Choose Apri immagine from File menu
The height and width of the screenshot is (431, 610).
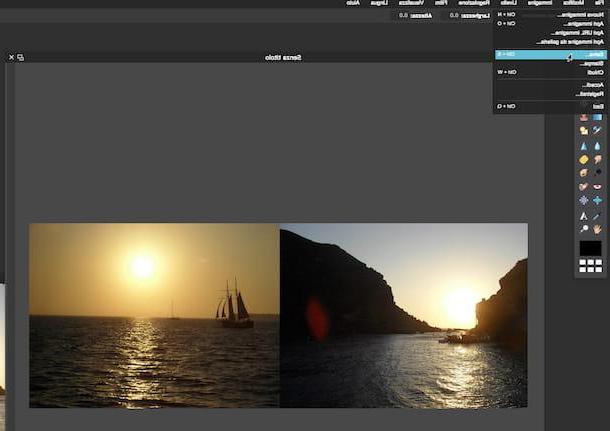(x=550, y=24)
